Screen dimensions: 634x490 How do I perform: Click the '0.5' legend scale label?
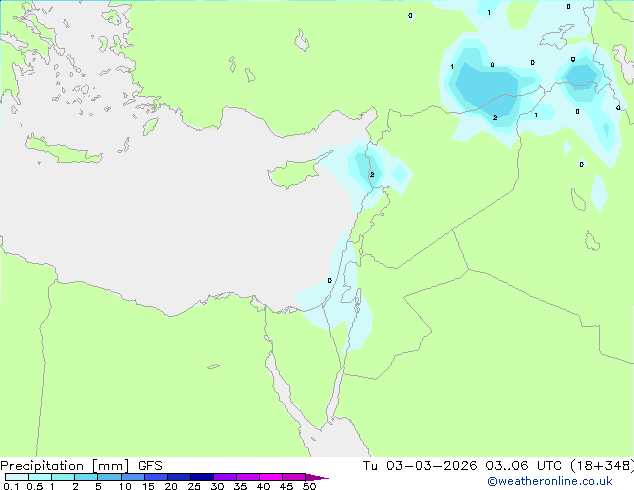(35, 486)
